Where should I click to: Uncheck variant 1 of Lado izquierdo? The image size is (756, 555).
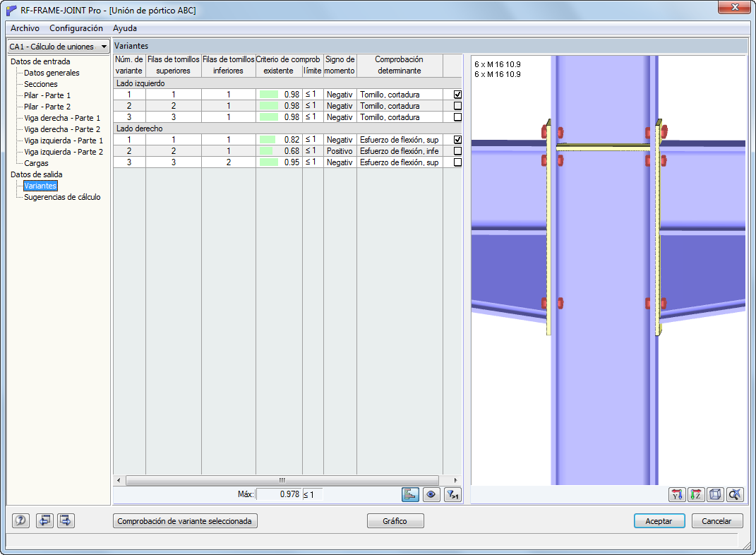[457, 95]
